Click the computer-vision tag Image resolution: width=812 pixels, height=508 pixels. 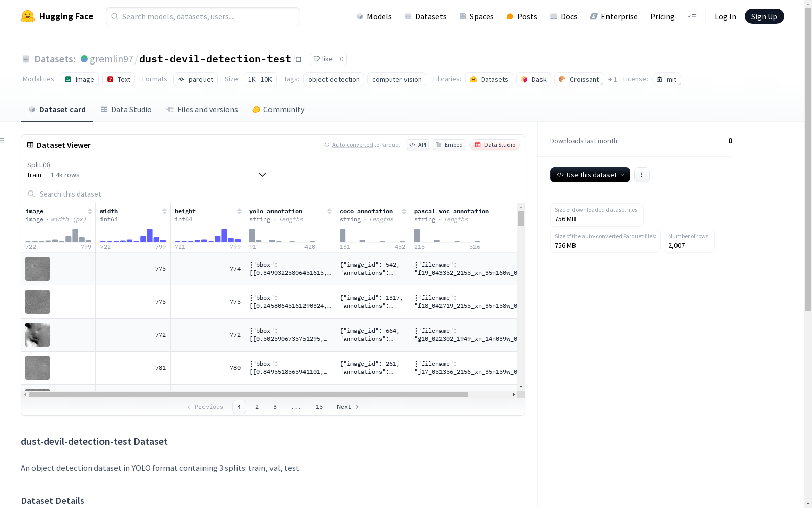point(397,79)
